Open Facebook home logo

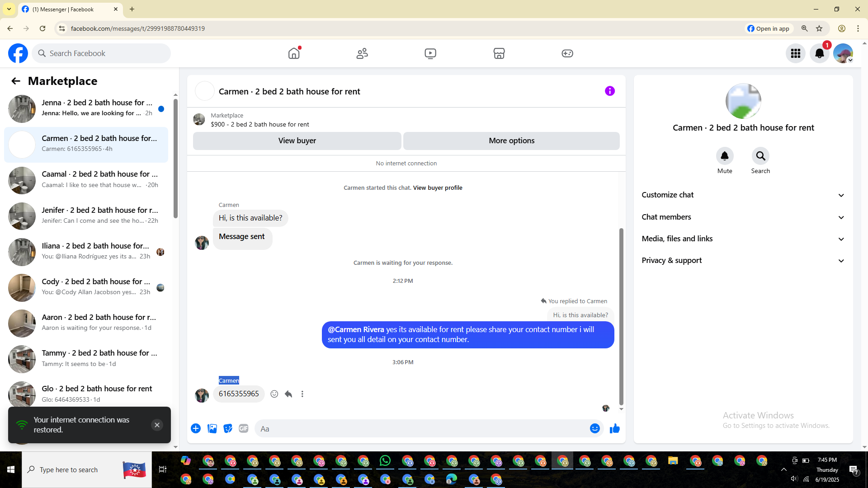pos(18,53)
